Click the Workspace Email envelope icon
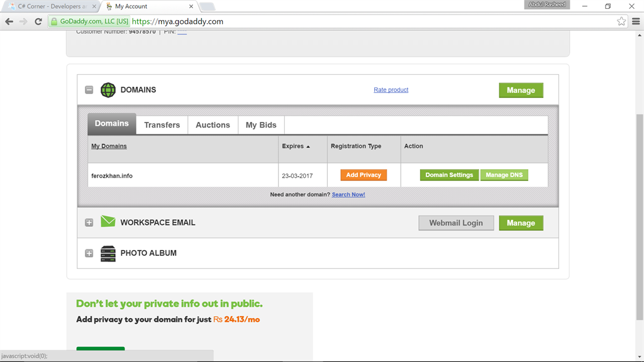 pyautogui.click(x=108, y=221)
